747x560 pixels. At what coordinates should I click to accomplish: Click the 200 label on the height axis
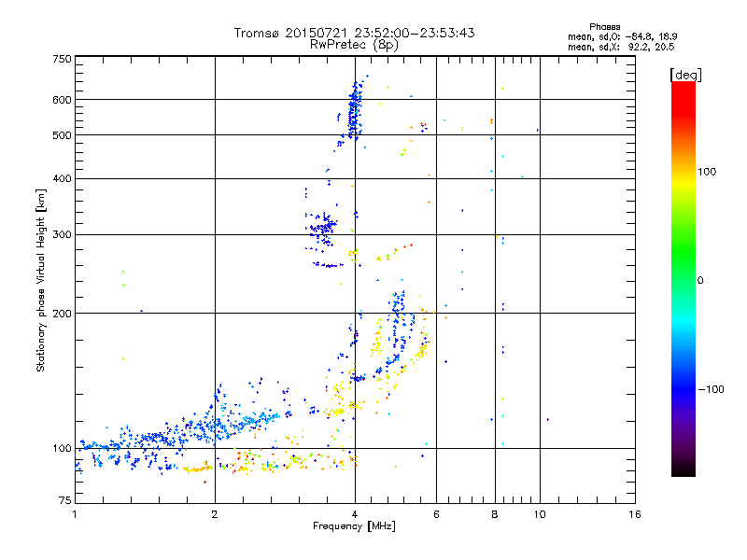pos(62,314)
